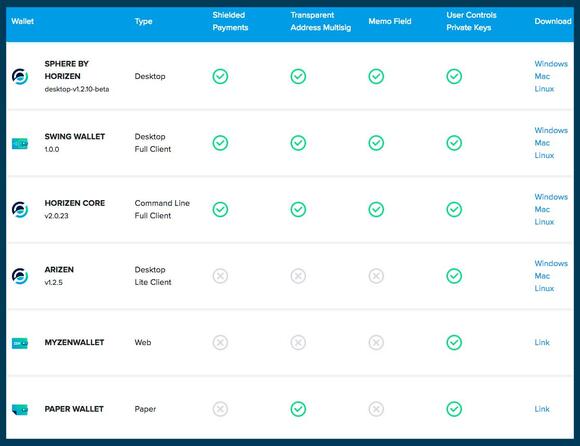Click the Arizen wallet logo

pyautogui.click(x=20, y=276)
